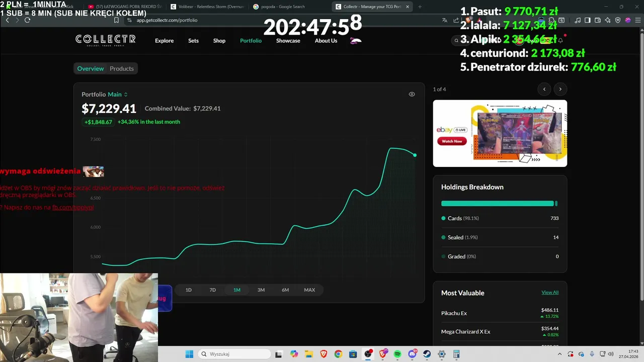Open Spotify from the taskbar
The height and width of the screenshot is (362, 644).
(x=397, y=354)
